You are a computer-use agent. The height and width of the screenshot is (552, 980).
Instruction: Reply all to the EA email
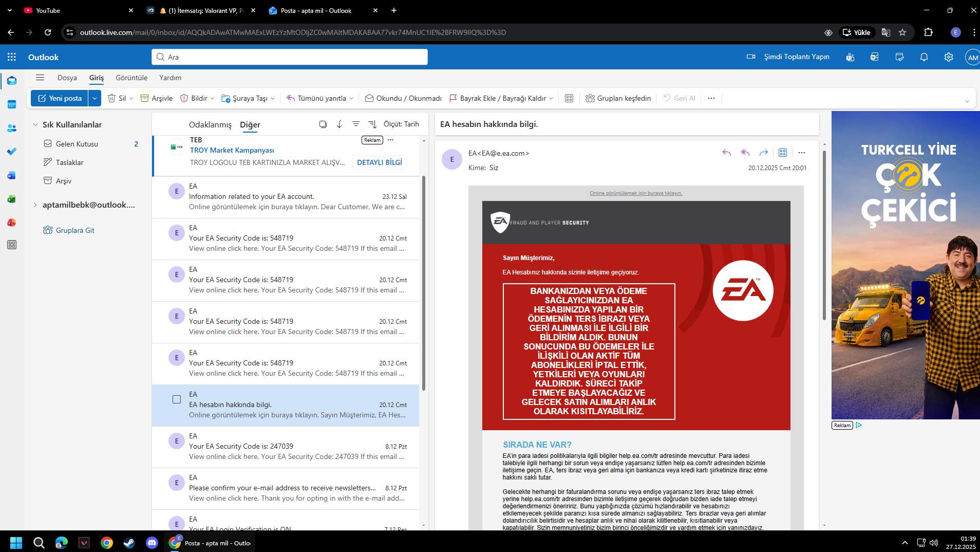(745, 153)
